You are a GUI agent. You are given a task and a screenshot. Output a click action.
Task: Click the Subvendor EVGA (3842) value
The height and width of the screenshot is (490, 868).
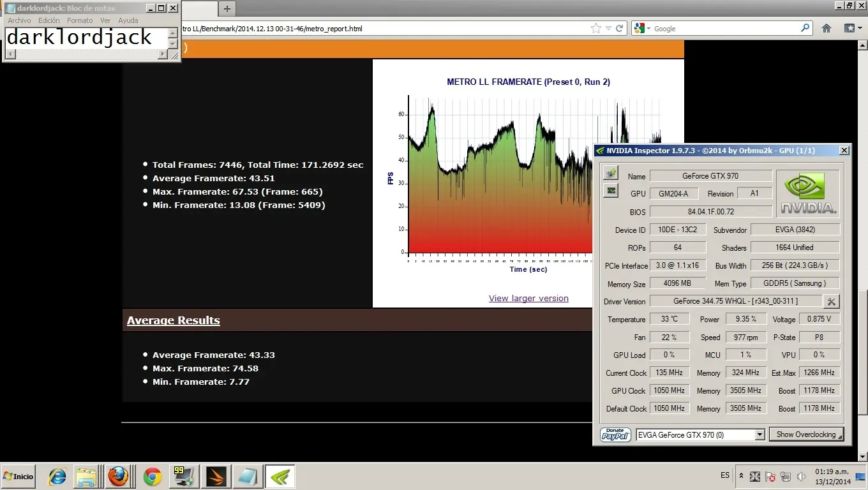(x=795, y=230)
